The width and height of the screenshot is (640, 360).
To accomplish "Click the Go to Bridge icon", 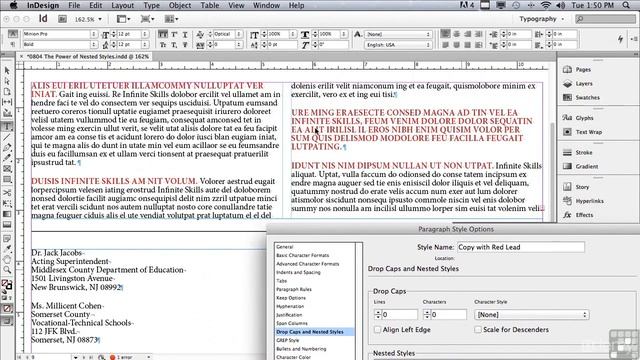I will [x=62, y=19].
